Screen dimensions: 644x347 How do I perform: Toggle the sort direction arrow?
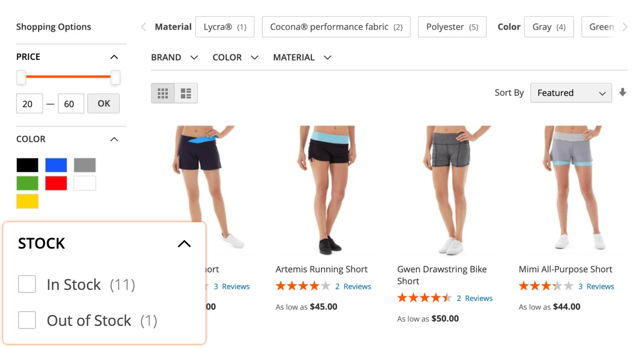(x=623, y=93)
